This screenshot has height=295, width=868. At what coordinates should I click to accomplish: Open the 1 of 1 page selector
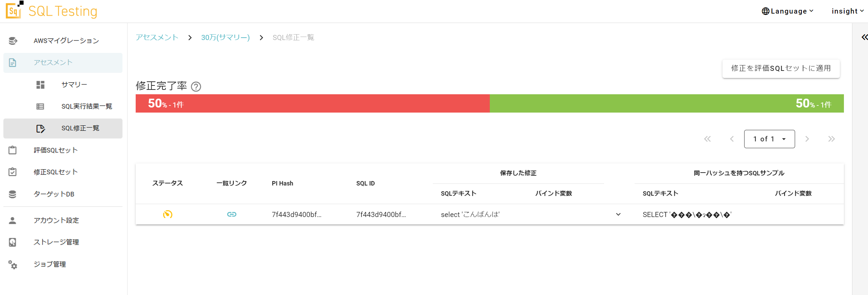tap(769, 139)
